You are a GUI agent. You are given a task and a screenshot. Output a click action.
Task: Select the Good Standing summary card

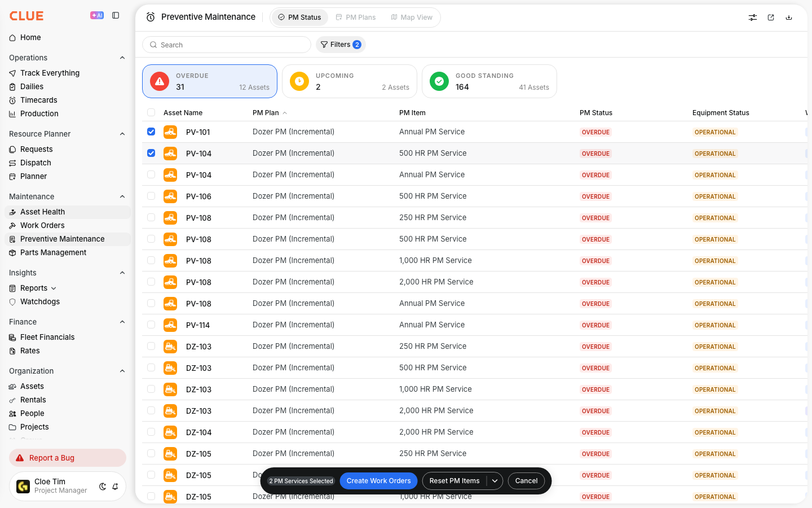coord(489,81)
